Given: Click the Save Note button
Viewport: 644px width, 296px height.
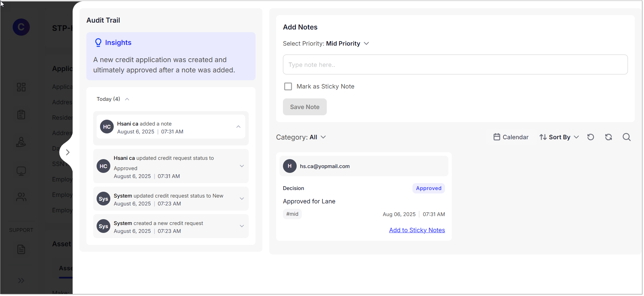Looking at the screenshot, I should pyautogui.click(x=305, y=107).
